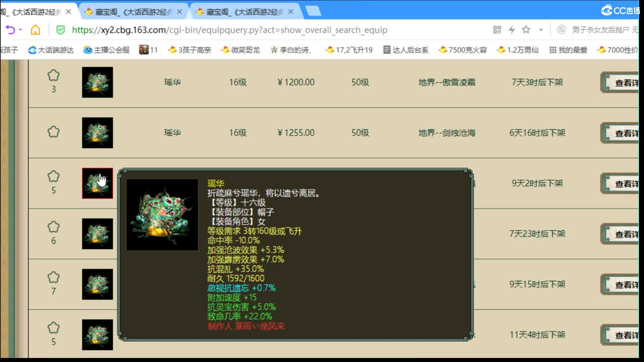Open the 达人后台系 bookmark
Image resolution: width=644 pixels, height=362 pixels.
point(406,50)
